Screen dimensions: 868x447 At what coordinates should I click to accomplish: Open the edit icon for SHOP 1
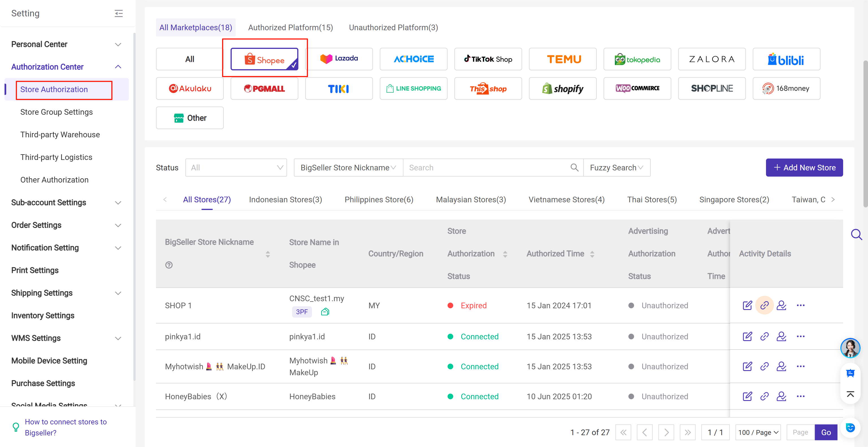[x=747, y=305]
